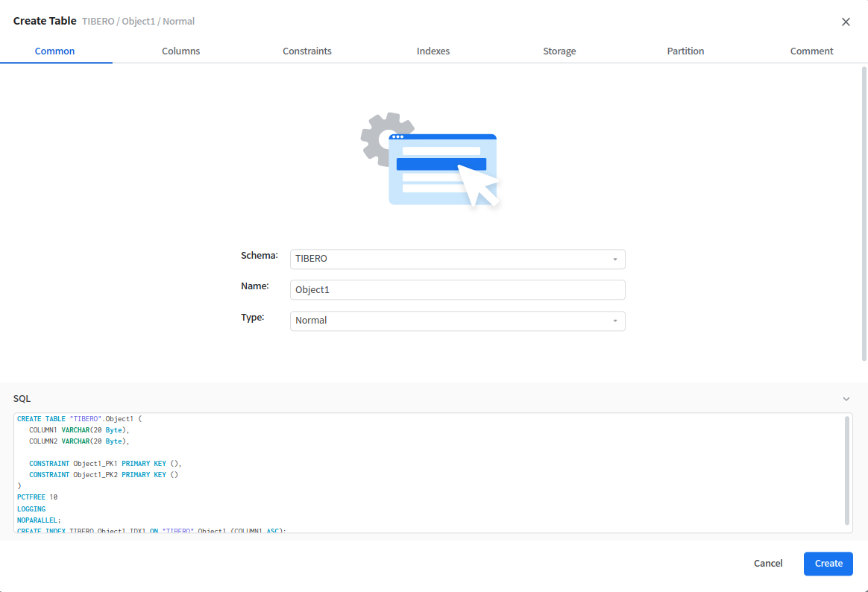The image size is (868, 592).
Task: Click the Name field containing Object1
Action: point(457,289)
